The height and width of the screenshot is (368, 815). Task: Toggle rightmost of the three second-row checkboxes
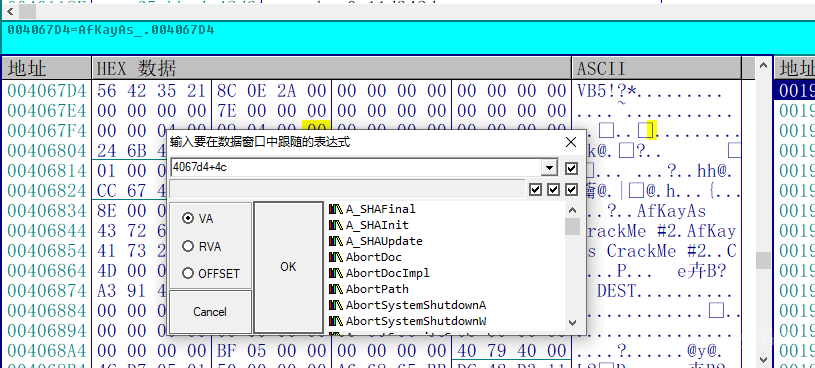pyautogui.click(x=572, y=190)
